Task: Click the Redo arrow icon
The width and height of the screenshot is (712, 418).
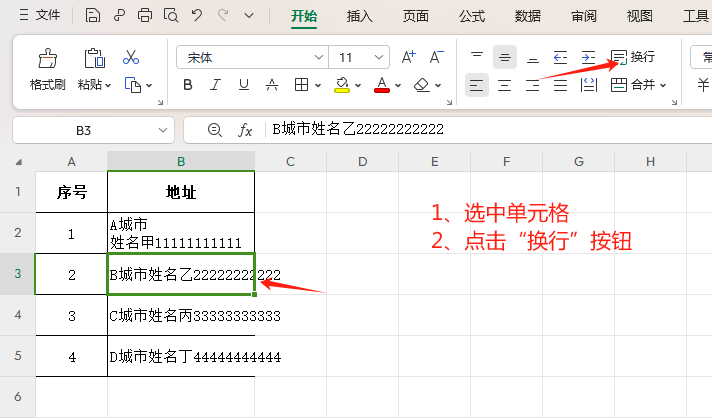Action: click(222, 15)
